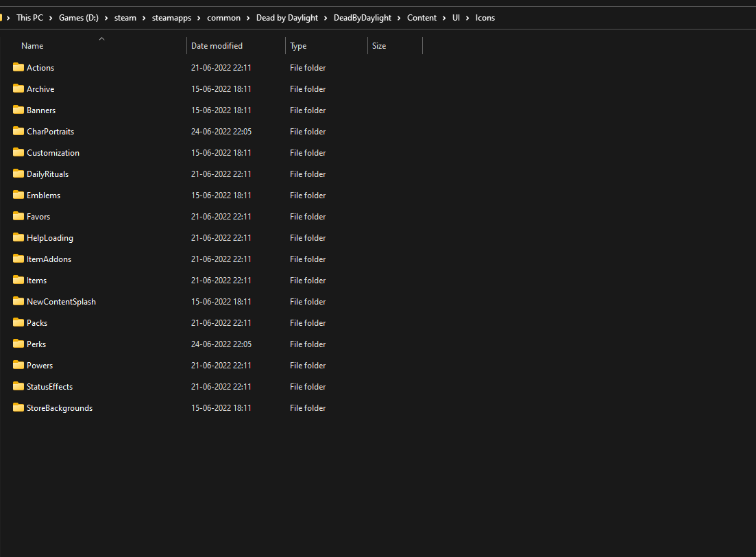
Task: Select the Powers folder name
Action: [40, 366]
